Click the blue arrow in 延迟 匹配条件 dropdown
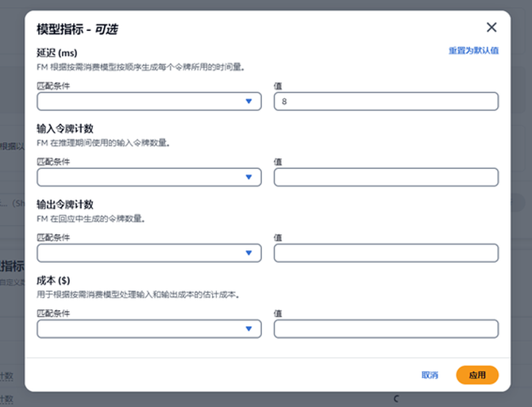The width and height of the screenshot is (532, 407). coord(249,102)
